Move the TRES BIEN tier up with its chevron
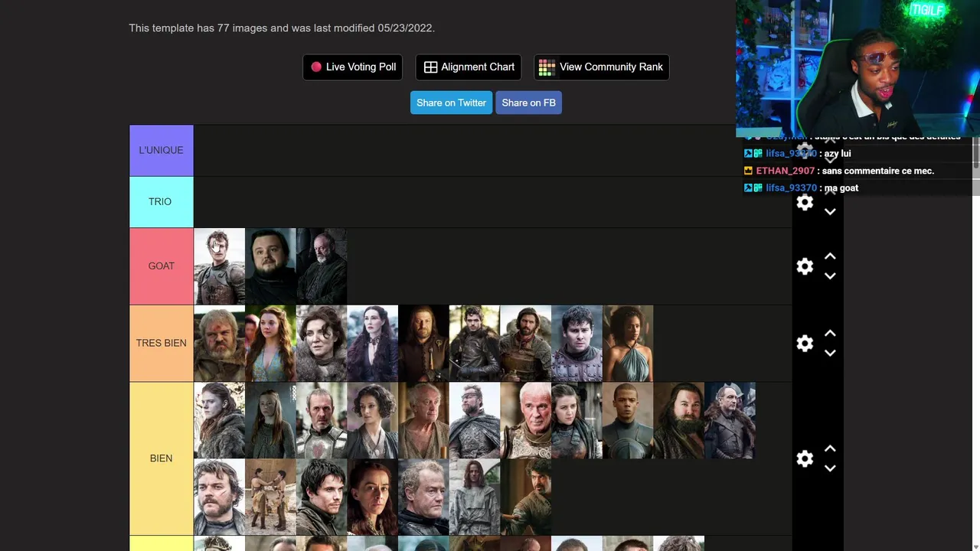 point(830,334)
